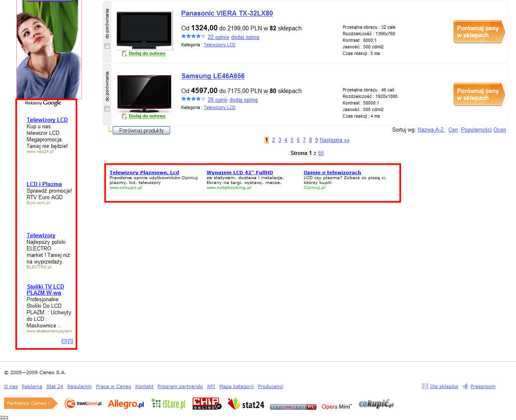This screenshot has width=516, height=420.
Task: Open the 'Pressroom' footer link
Action: 483,386
